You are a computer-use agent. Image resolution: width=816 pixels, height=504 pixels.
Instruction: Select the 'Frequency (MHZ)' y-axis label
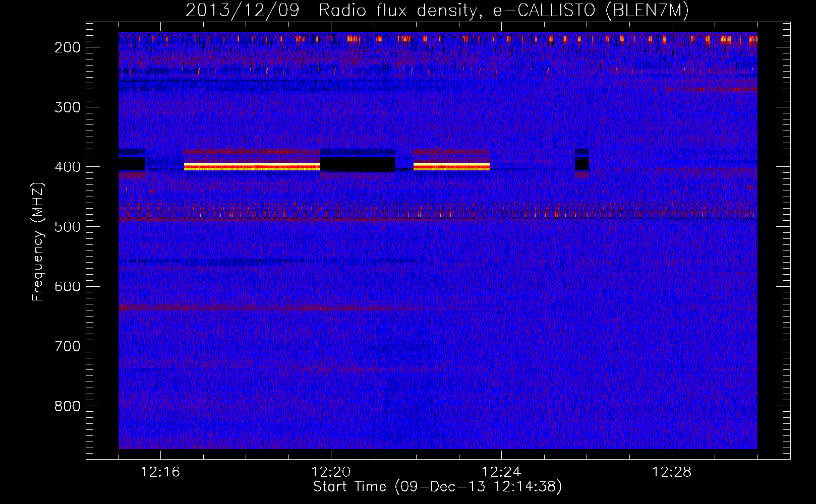(38, 242)
